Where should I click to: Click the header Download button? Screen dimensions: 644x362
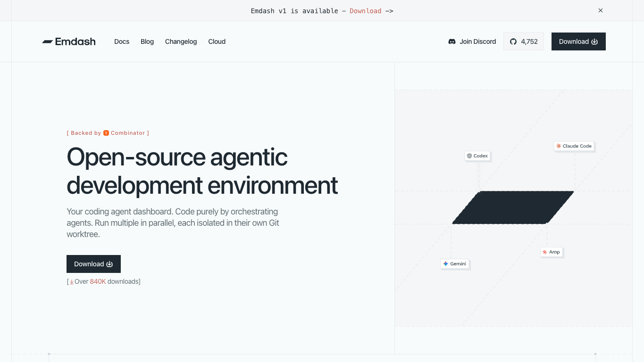pyautogui.click(x=578, y=41)
